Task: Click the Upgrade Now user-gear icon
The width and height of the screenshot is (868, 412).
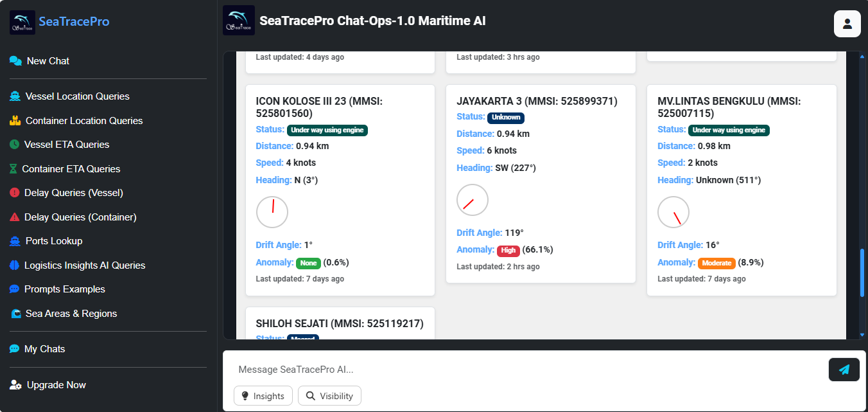Action: pyautogui.click(x=15, y=385)
